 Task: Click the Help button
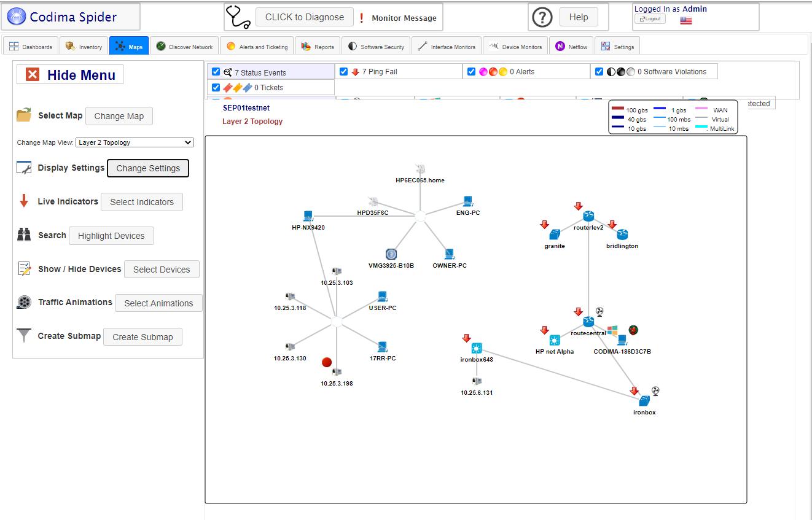click(x=579, y=17)
